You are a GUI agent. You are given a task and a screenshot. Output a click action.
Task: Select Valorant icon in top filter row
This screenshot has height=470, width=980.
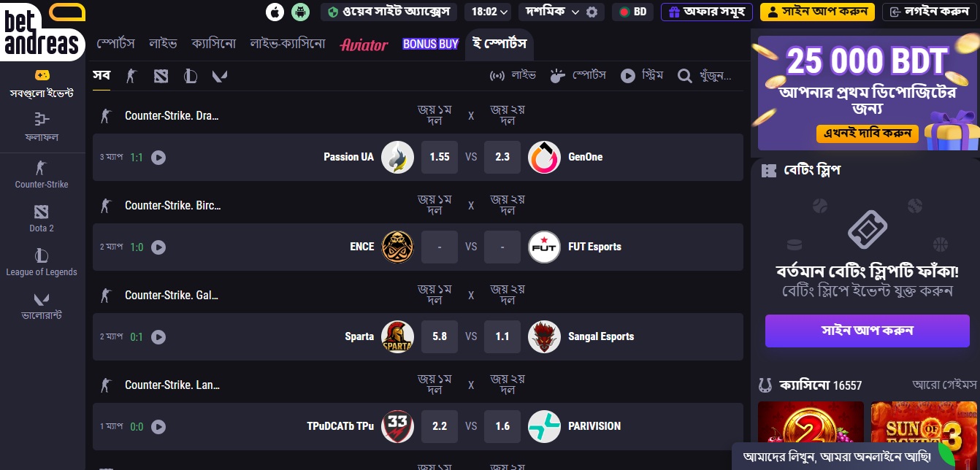(x=219, y=76)
